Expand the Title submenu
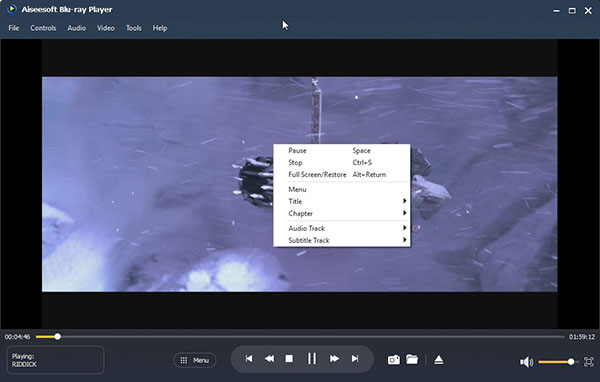The image size is (600, 382). (342, 201)
